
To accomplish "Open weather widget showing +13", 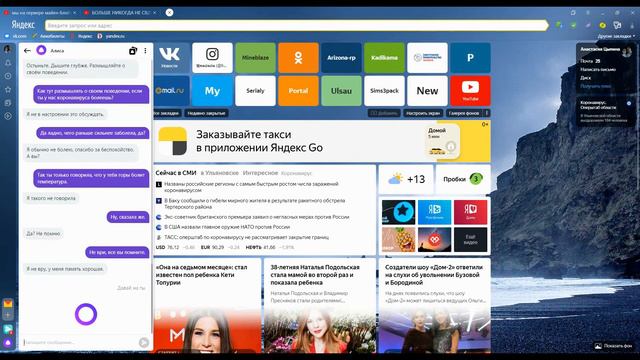I will (406, 179).
